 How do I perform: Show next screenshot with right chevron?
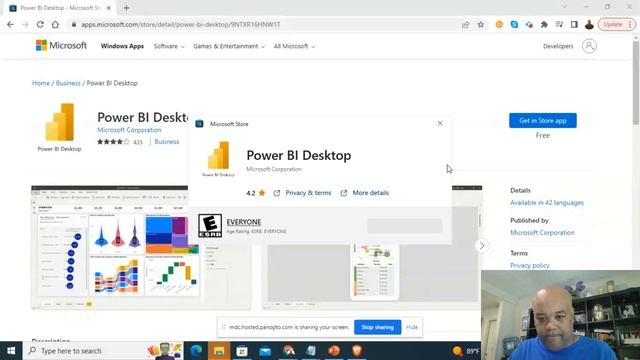point(482,246)
